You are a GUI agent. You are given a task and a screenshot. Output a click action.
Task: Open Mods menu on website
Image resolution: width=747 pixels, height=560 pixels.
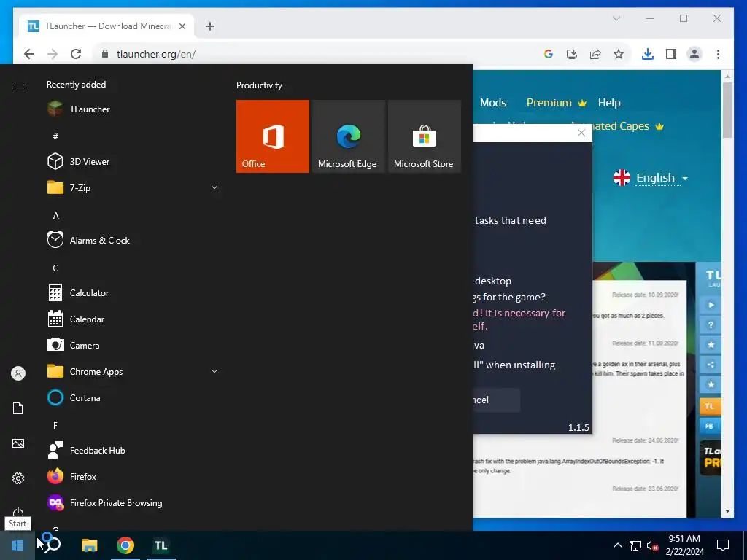(x=492, y=103)
